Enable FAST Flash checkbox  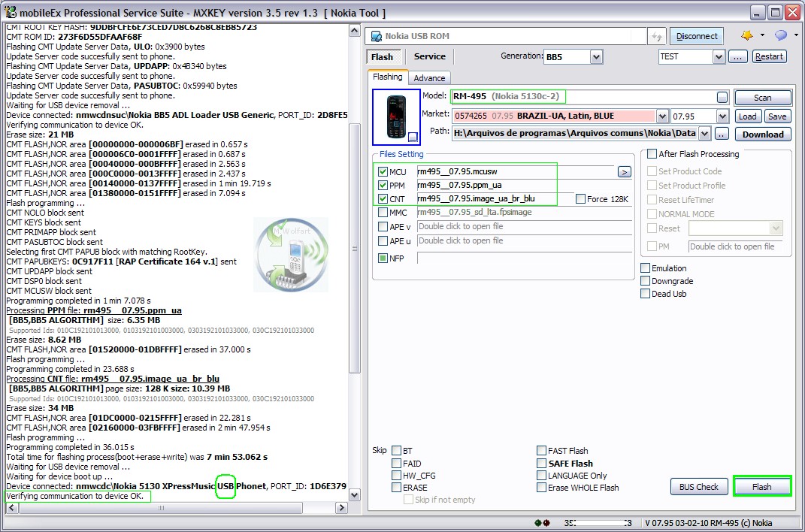point(541,450)
